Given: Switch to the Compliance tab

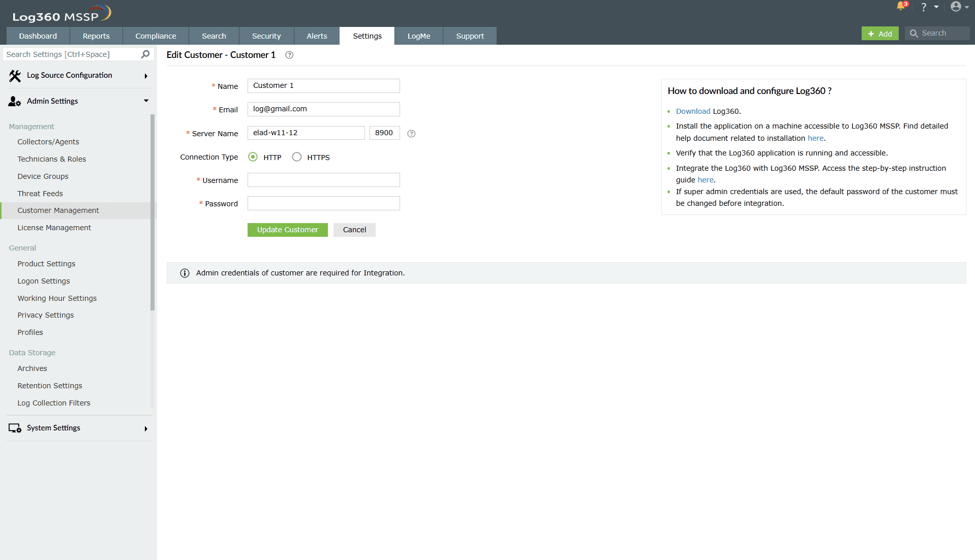Looking at the screenshot, I should click(156, 36).
